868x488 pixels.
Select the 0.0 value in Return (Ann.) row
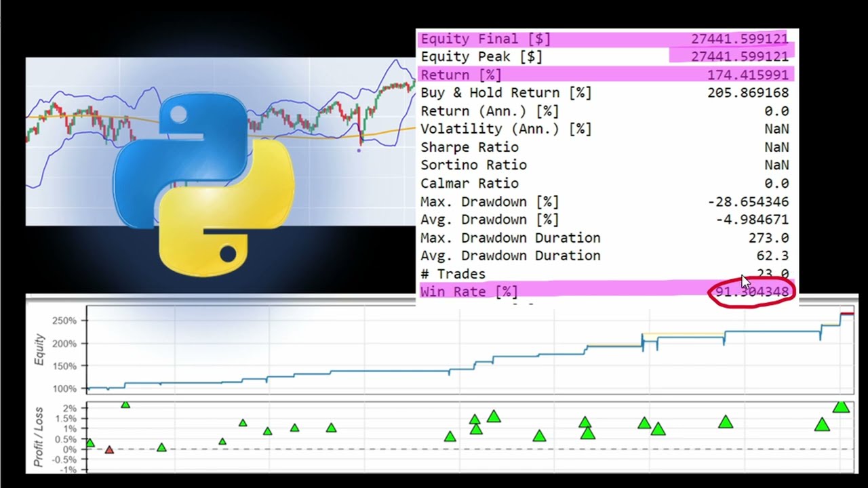[x=776, y=111]
